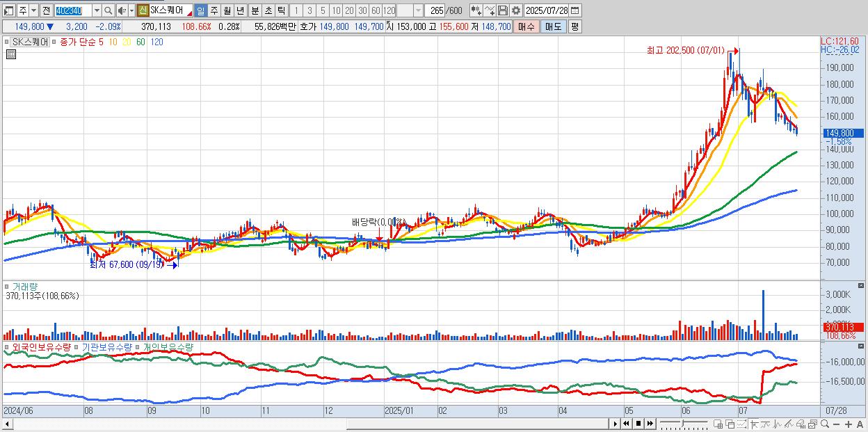Click the zigzag wave analysis icon
Screen dimensions: 868x432
(x=778, y=424)
